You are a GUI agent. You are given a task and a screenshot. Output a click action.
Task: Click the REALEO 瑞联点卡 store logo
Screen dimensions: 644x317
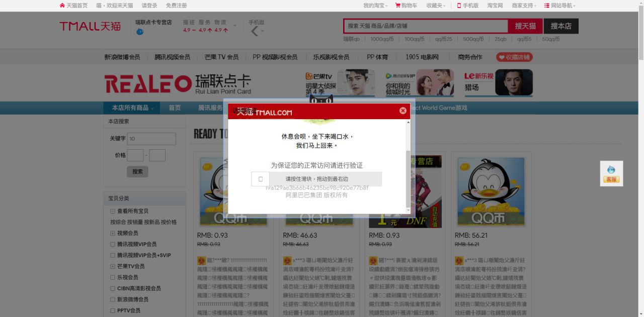[178, 83]
